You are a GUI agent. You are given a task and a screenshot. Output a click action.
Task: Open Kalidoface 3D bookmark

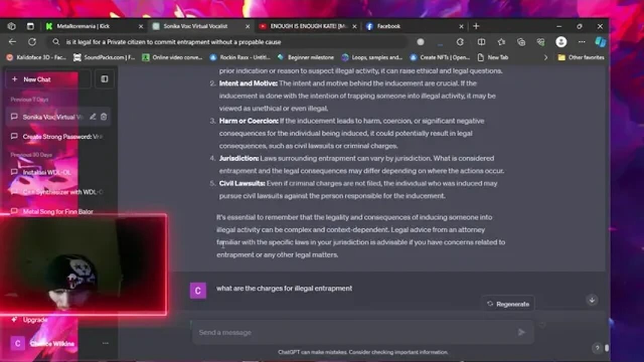tap(36, 57)
